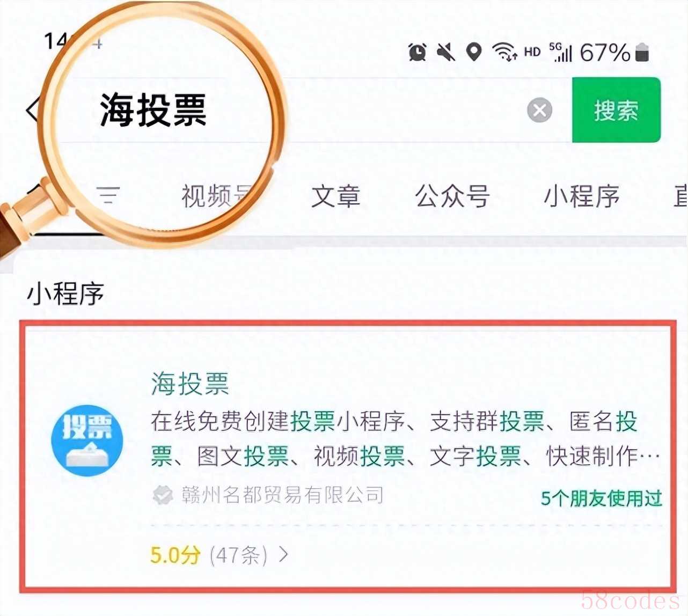Image resolution: width=688 pixels, height=616 pixels.
Task: Switch to the 公众号 tab
Action: 452,196
